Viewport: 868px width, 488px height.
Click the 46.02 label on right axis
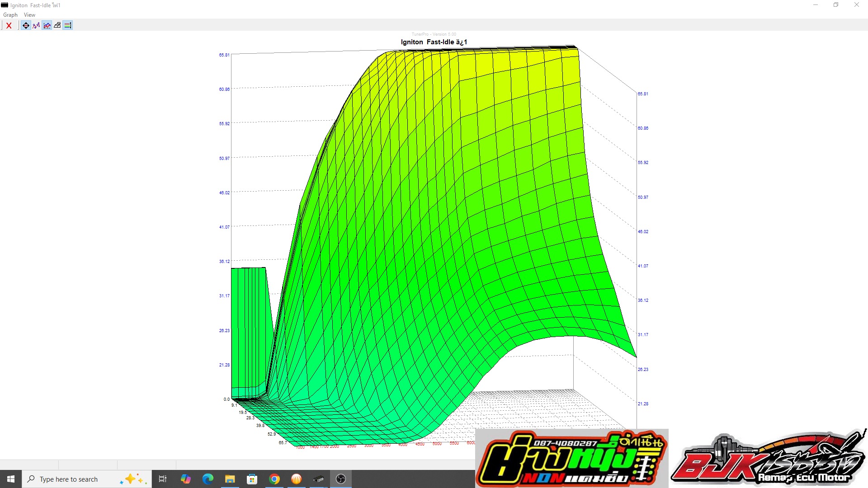pos(643,232)
